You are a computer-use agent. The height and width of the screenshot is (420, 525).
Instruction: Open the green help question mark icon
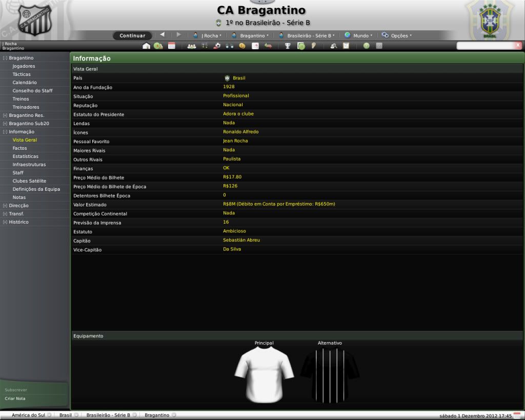pos(366,46)
